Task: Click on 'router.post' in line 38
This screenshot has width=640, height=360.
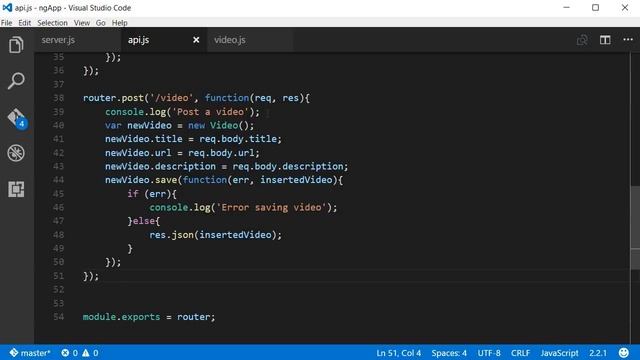Action: (x=113, y=98)
